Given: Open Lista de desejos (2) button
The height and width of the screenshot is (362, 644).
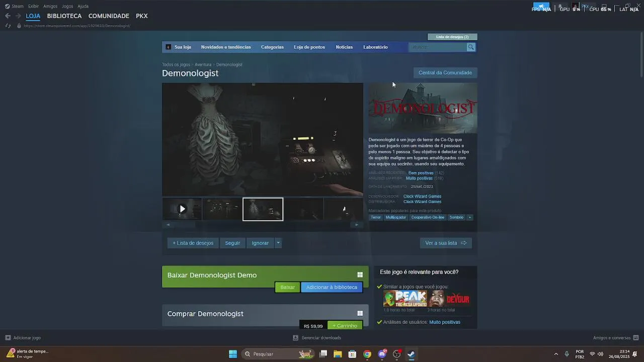Looking at the screenshot, I should tap(452, 37).
